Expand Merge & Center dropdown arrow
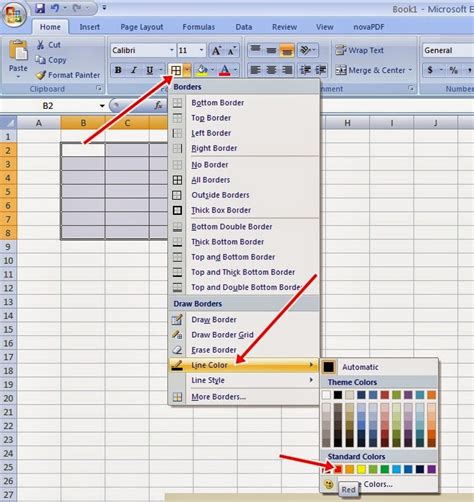The width and height of the screenshot is (474, 502). [x=410, y=70]
